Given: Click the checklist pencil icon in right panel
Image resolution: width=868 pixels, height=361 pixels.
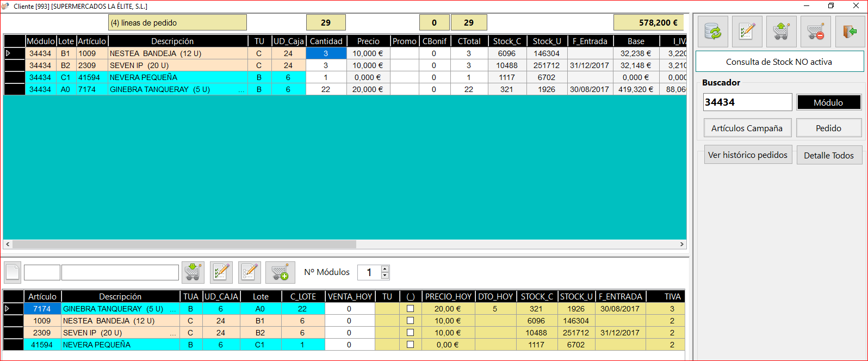Looking at the screenshot, I should (747, 32).
